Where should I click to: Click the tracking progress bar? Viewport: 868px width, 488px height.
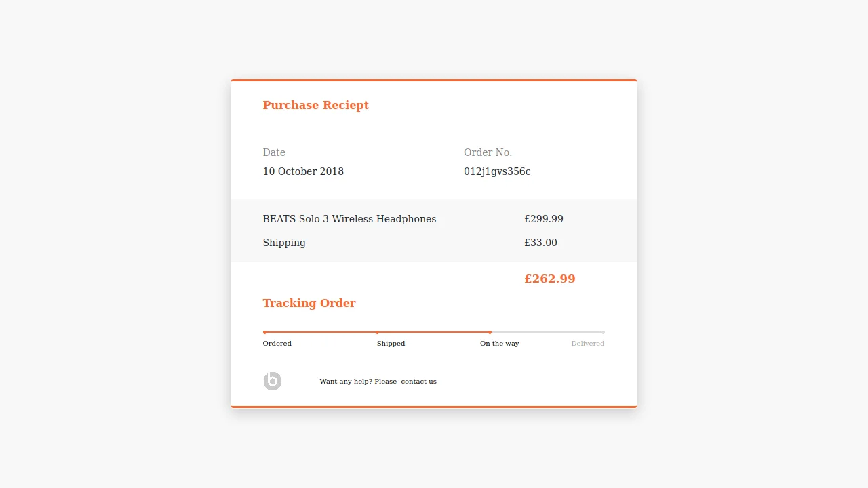tap(434, 332)
